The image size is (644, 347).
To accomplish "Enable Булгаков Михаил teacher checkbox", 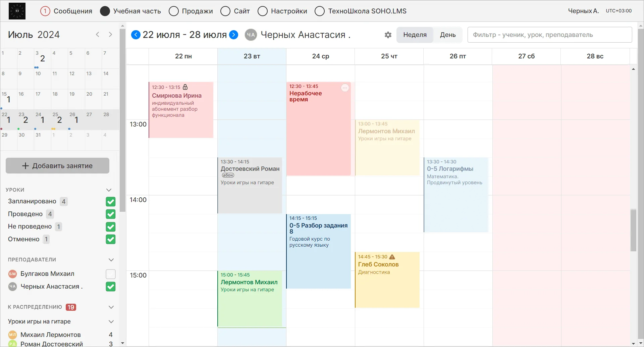I will [111, 274].
